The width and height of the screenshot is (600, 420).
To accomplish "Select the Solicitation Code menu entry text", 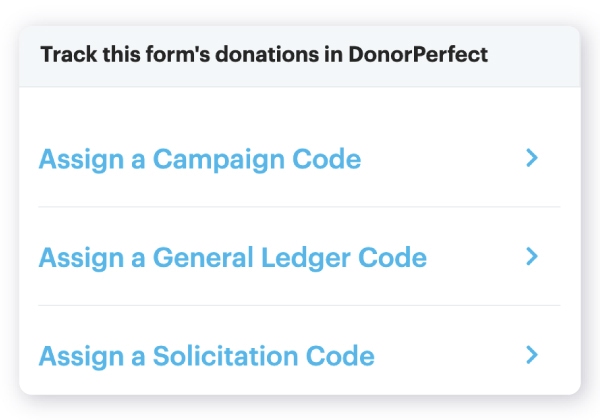I will pyautogui.click(x=206, y=356).
